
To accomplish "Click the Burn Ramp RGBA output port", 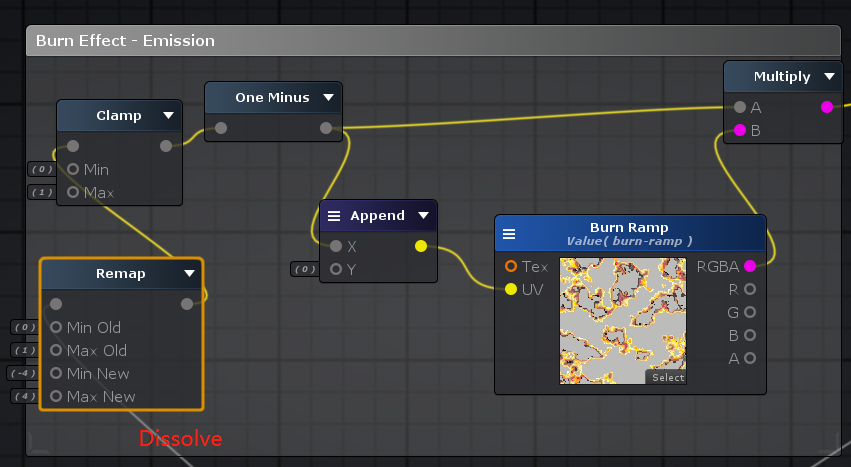I will 750,266.
